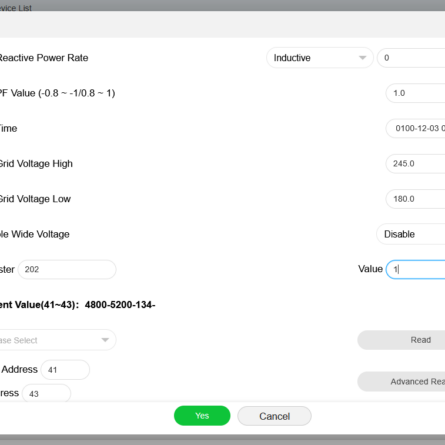Open the Inductive reactive power dropdown
Screen dimensions: 445x445
pos(319,58)
